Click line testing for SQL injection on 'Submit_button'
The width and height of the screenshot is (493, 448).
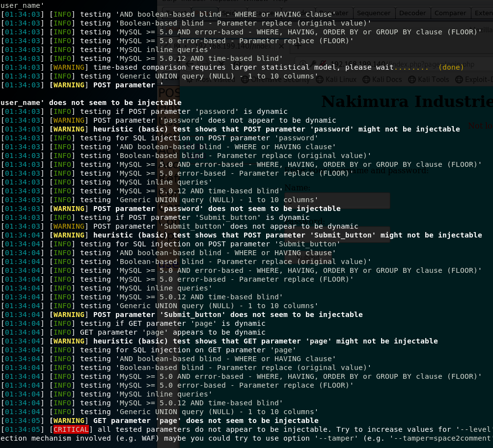(170, 244)
